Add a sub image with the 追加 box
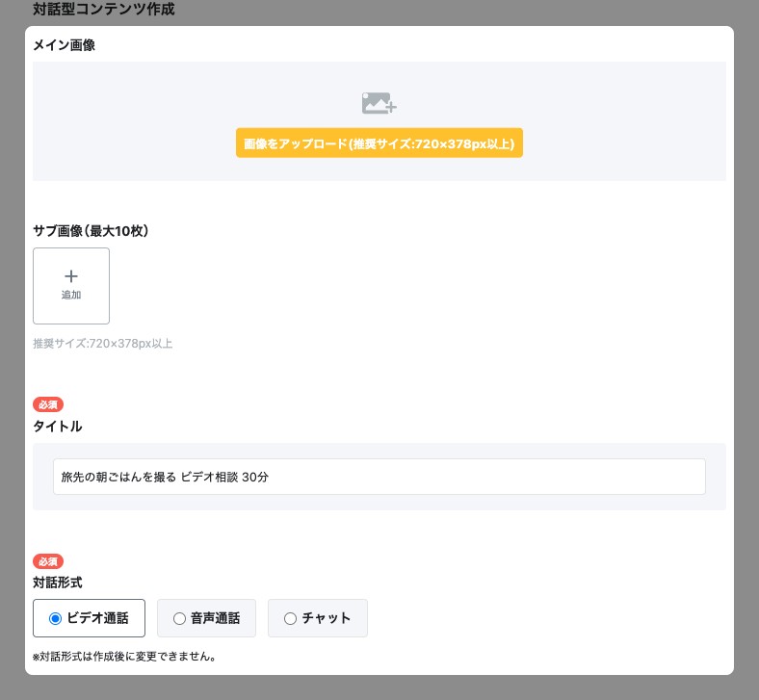The image size is (759, 700). pos(71,286)
